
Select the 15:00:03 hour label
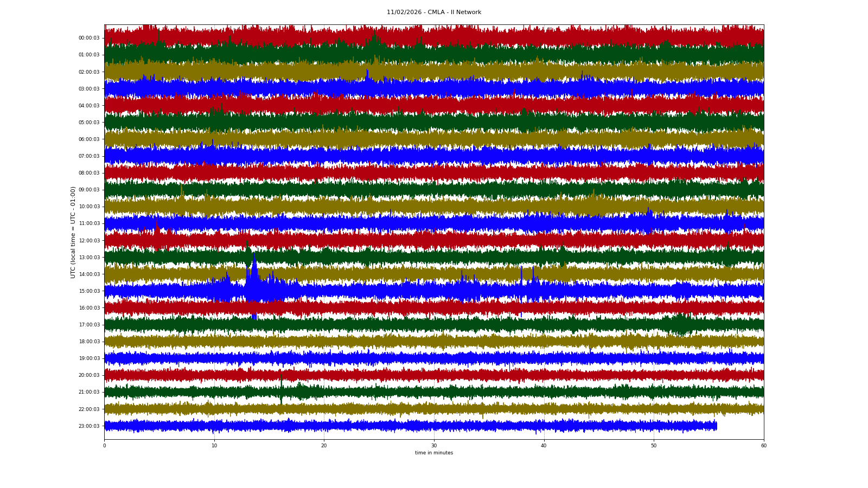89,291
